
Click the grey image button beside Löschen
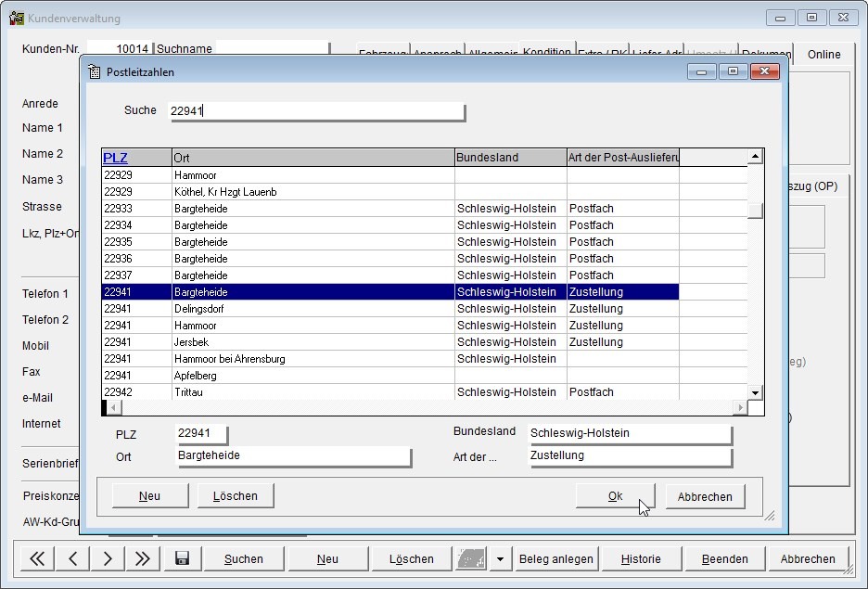pyautogui.click(x=471, y=558)
